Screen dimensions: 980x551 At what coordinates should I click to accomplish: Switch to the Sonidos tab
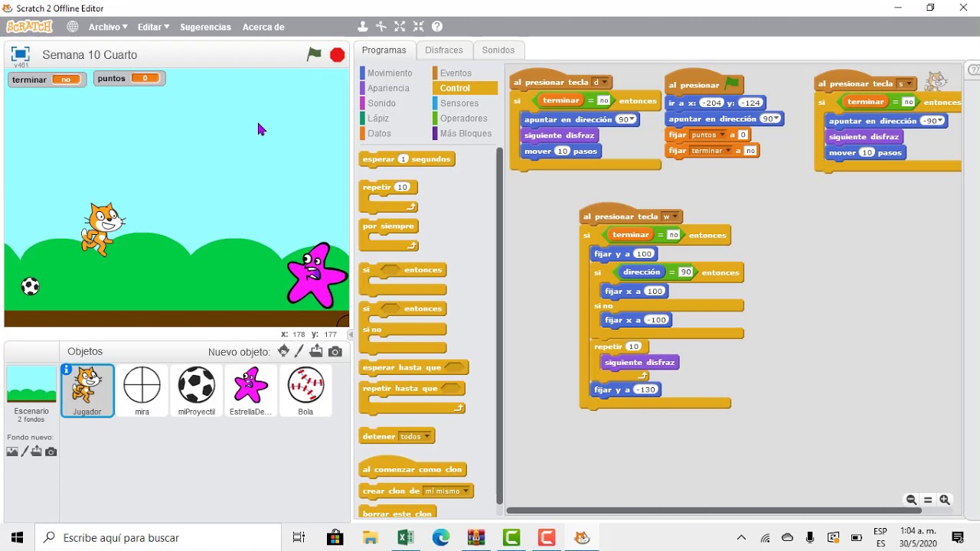[498, 51]
